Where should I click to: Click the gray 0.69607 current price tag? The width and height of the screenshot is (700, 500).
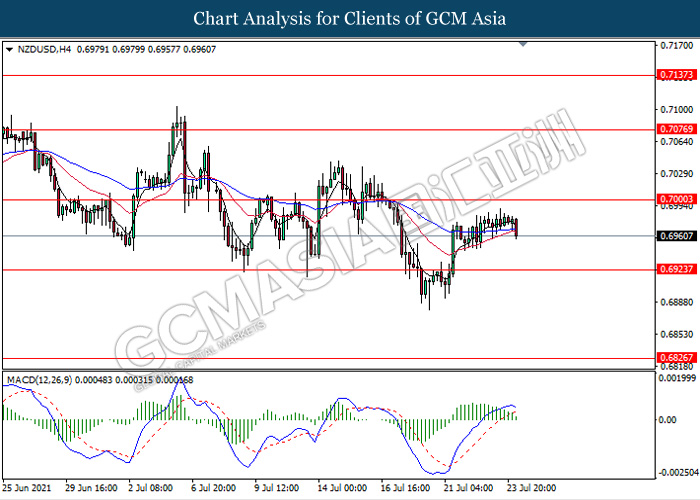point(675,236)
